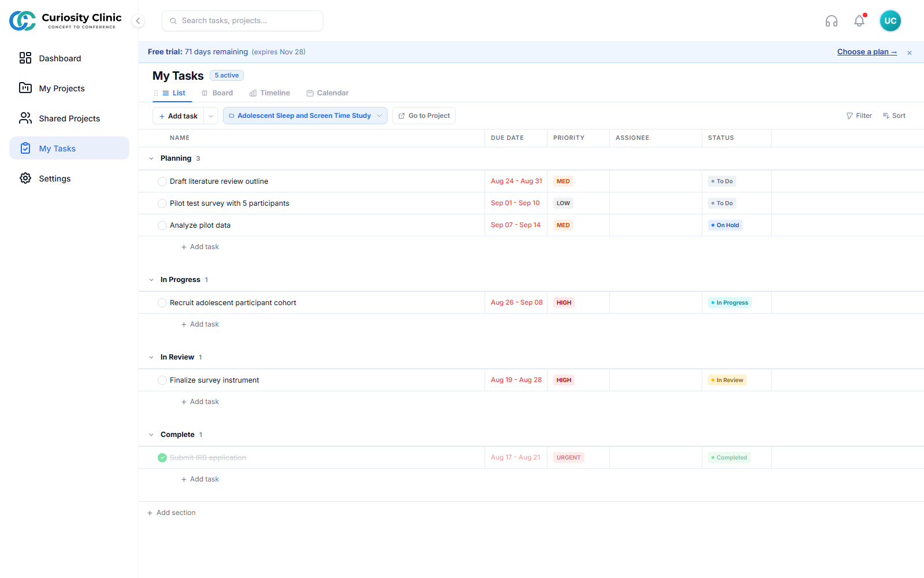Click the Go to Project button

pos(424,116)
